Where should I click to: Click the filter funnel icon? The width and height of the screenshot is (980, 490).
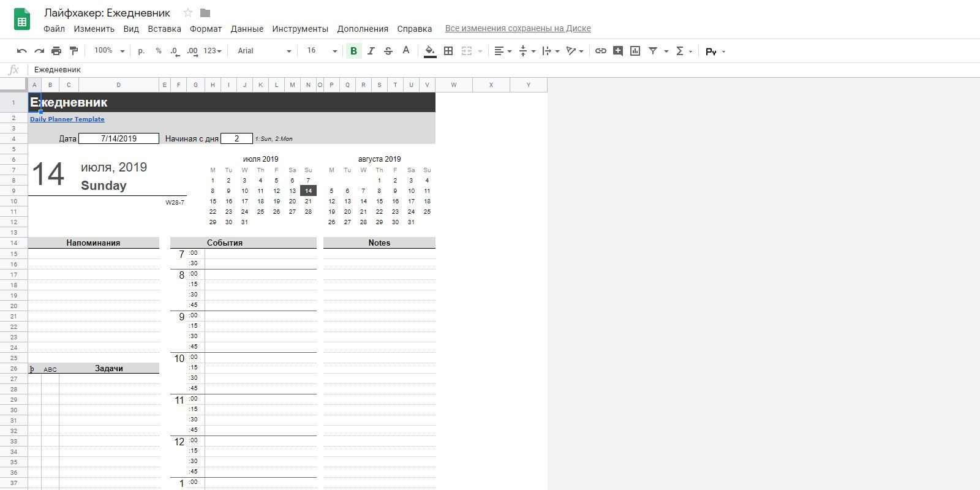(x=653, y=51)
